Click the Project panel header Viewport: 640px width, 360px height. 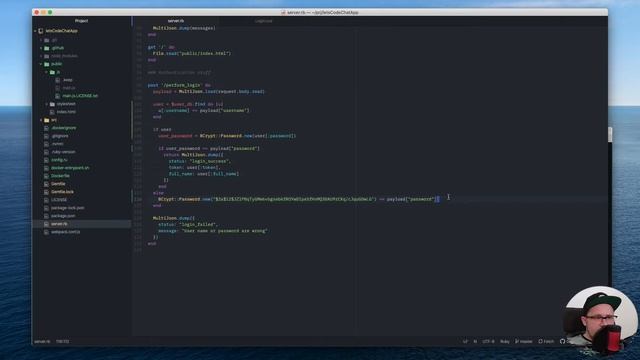click(82, 21)
